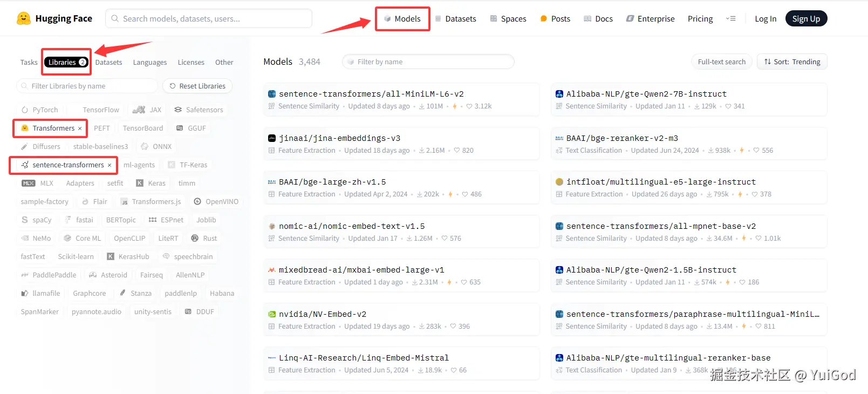The height and width of the screenshot is (394, 868).
Task: Open BAAI/bge-reranker-v2-m3 model card
Action: 689,144
